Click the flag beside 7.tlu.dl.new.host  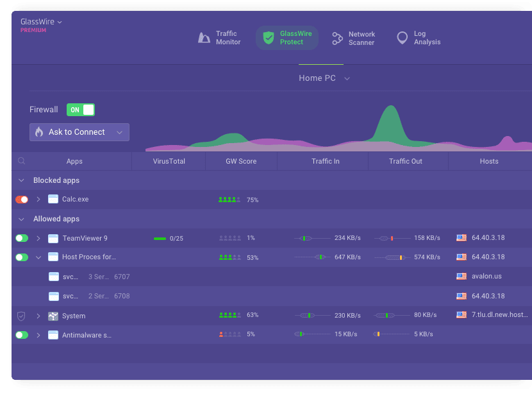461,315
